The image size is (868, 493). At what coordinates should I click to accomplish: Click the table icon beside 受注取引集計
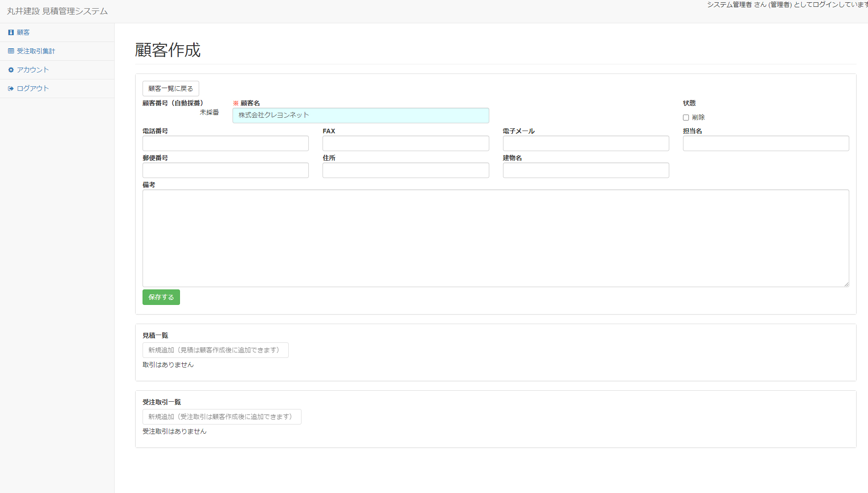point(11,51)
